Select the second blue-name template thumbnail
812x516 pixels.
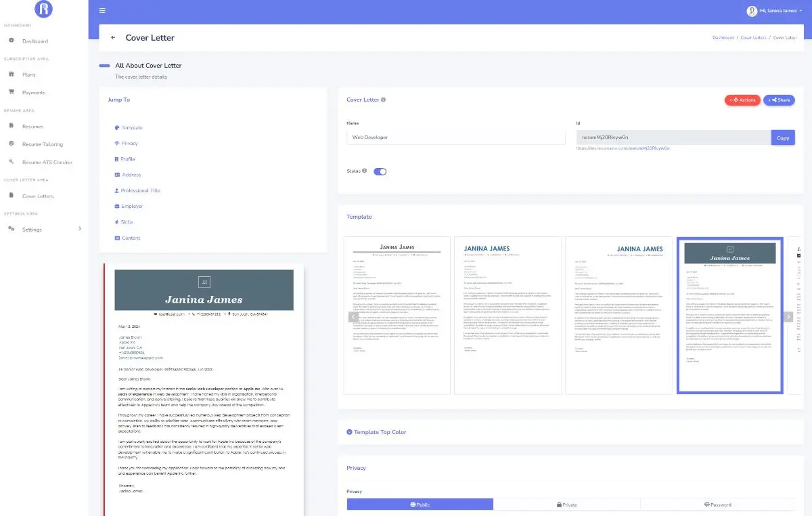507,316
